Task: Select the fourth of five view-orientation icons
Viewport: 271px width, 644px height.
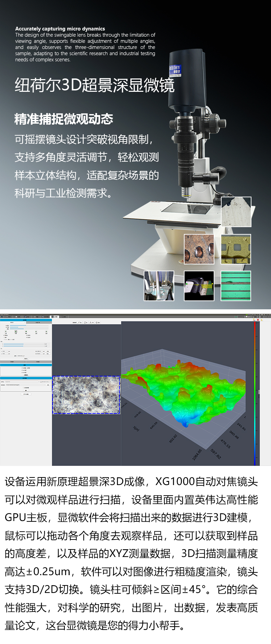Action: click(36, 332)
